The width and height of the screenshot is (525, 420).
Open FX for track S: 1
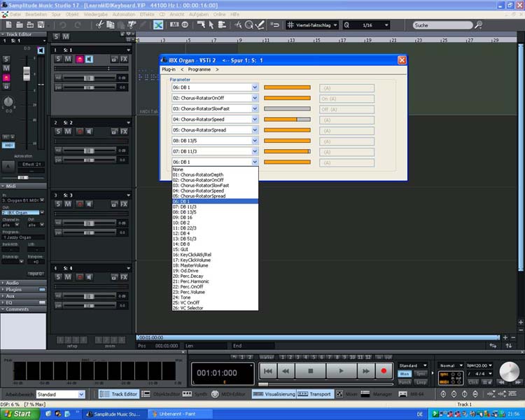(x=124, y=59)
